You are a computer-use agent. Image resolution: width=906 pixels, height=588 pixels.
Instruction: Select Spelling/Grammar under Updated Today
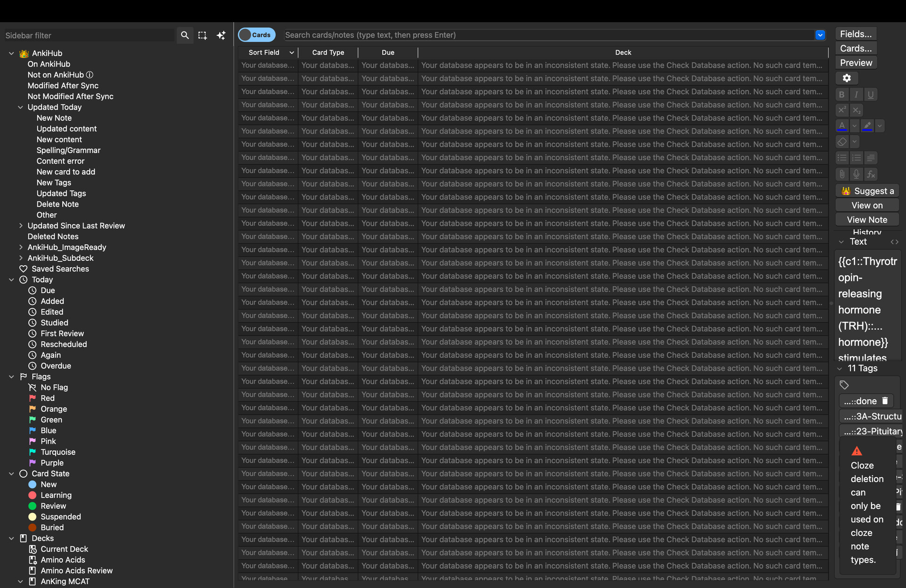point(68,150)
